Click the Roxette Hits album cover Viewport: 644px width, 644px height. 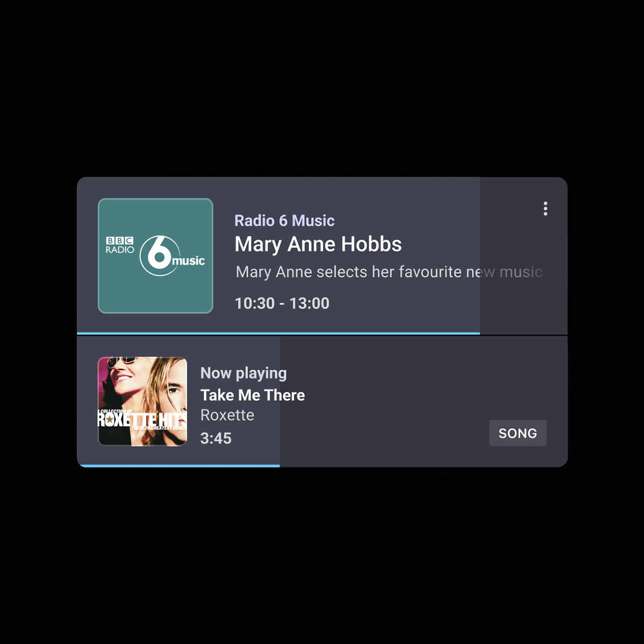pyautogui.click(x=142, y=401)
